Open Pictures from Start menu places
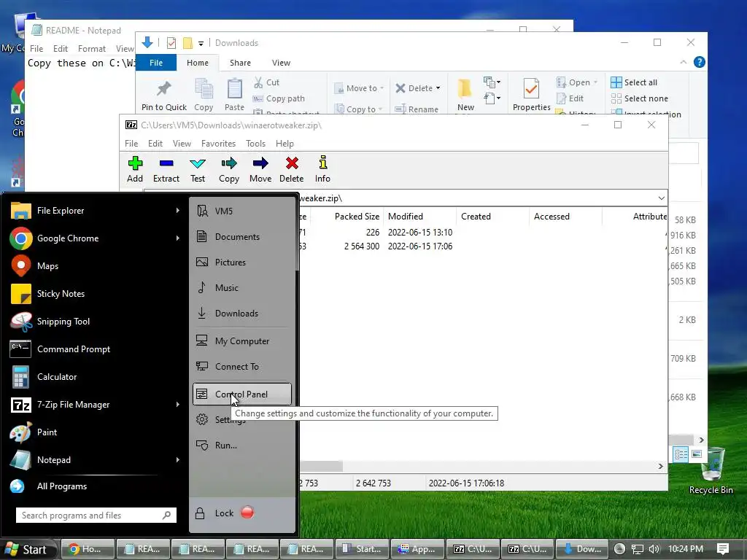The image size is (747, 560). [x=242, y=262]
